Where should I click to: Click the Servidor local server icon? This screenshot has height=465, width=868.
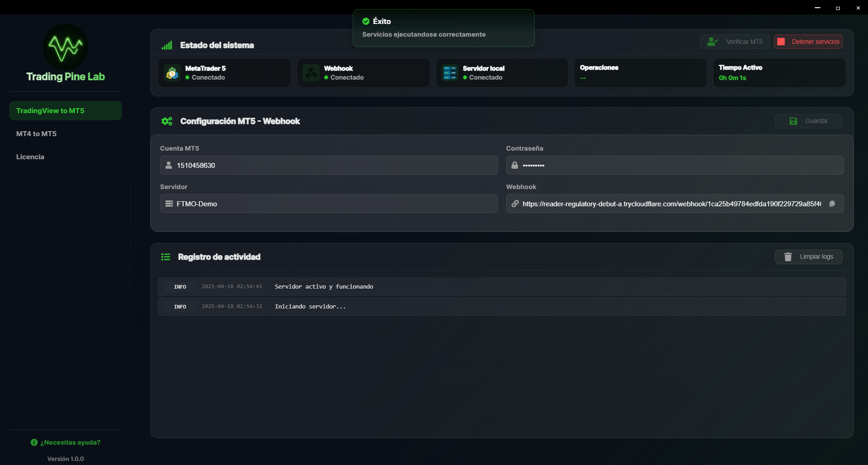pyautogui.click(x=450, y=73)
